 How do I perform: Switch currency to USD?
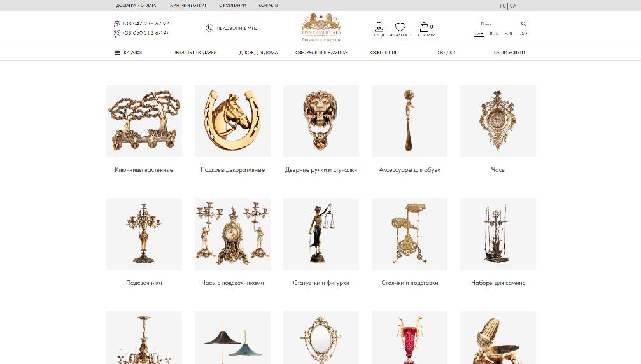(523, 34)
